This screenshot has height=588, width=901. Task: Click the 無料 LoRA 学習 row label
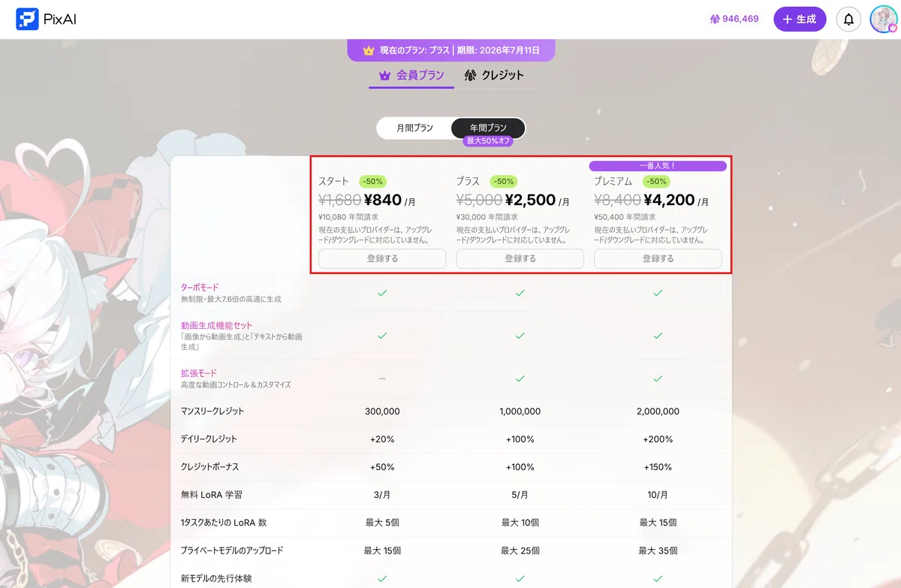point(211,495)
